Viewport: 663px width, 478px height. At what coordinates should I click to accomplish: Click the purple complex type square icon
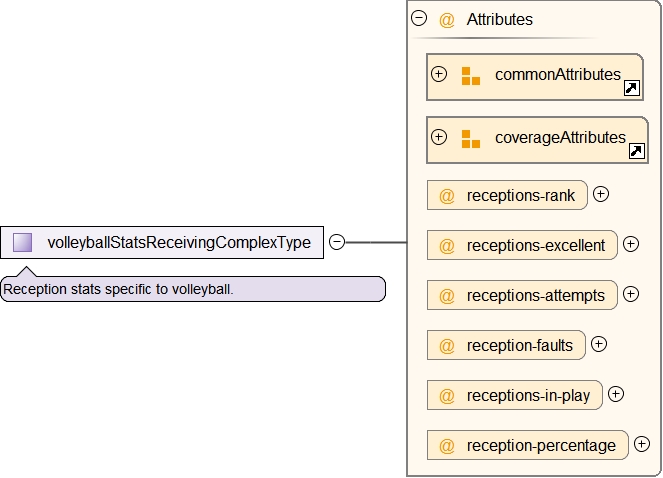tap(23, 242)
